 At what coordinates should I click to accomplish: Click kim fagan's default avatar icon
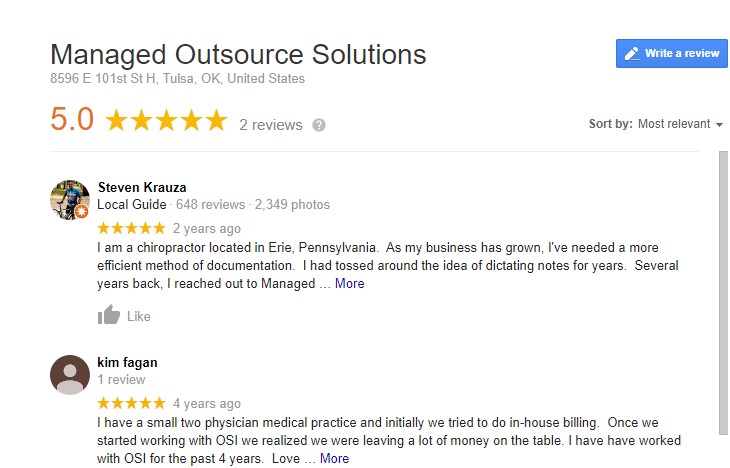coord(70,374)
